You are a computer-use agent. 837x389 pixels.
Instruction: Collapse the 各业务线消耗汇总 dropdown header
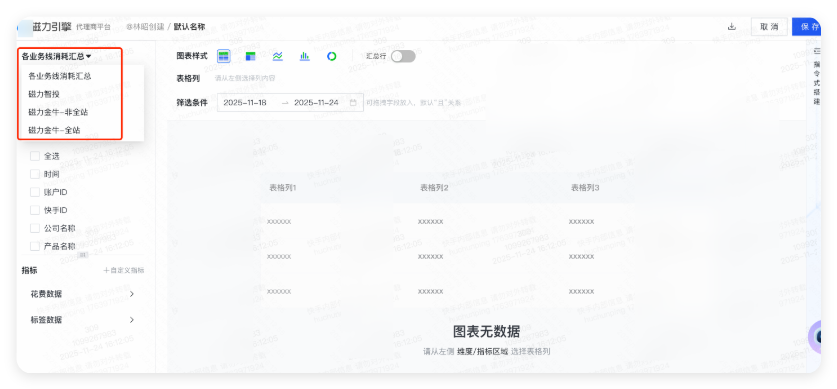[56, 56]
